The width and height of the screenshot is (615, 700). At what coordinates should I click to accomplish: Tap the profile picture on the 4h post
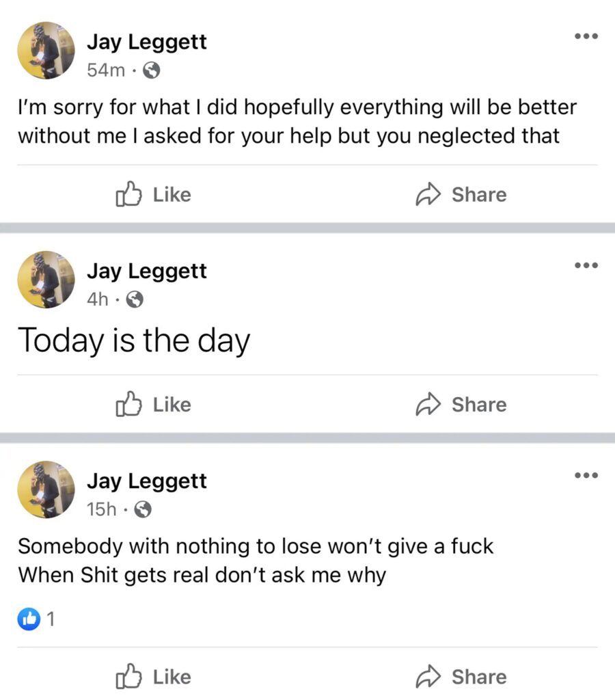(x=46, y=280)
